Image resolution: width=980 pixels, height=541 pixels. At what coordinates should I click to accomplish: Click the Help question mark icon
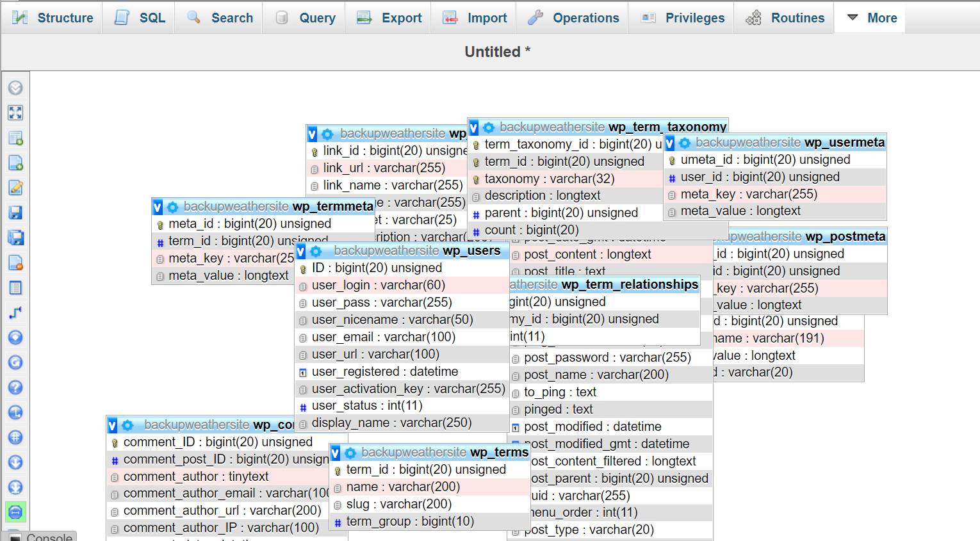(x=15, y=387)
